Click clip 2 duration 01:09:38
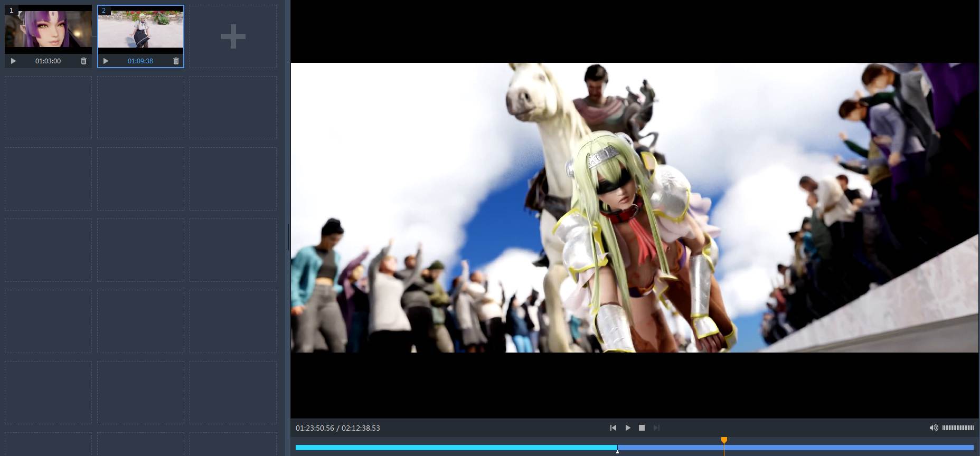Viewport: 980px width, 456px height. tap(140, 61)
